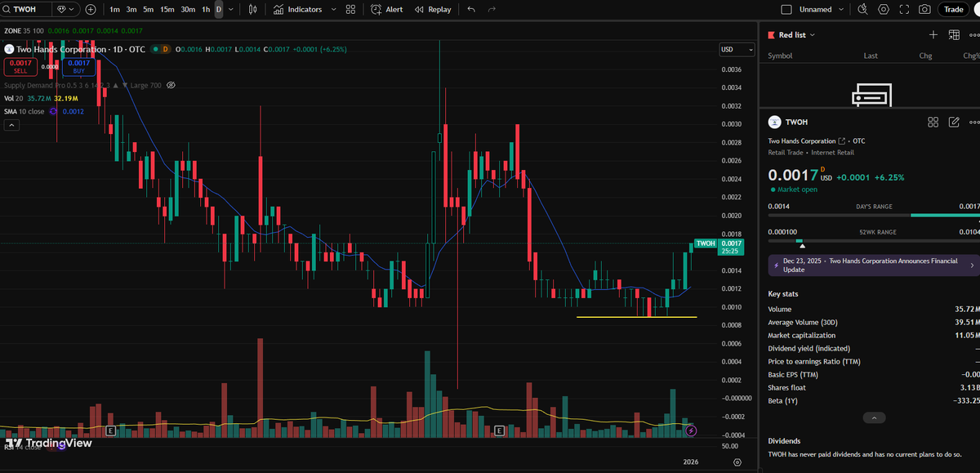Open TWOH details more options dots
The width and height of the screenshot is (980, 473).
(x=973, y=122)
